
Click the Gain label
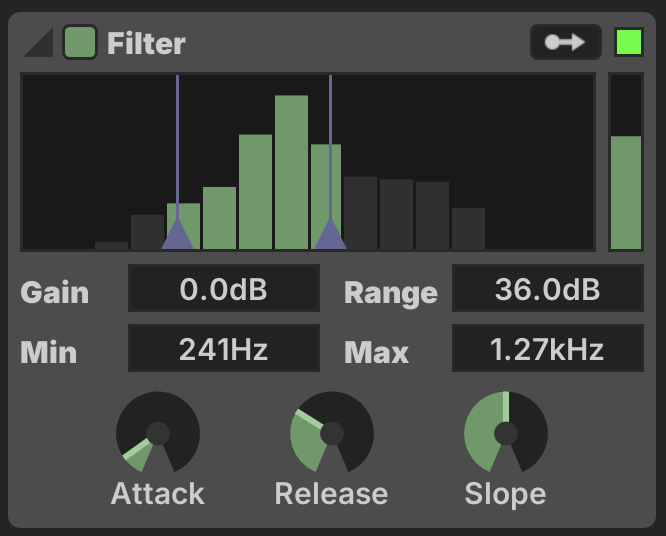tap(55, 293)
